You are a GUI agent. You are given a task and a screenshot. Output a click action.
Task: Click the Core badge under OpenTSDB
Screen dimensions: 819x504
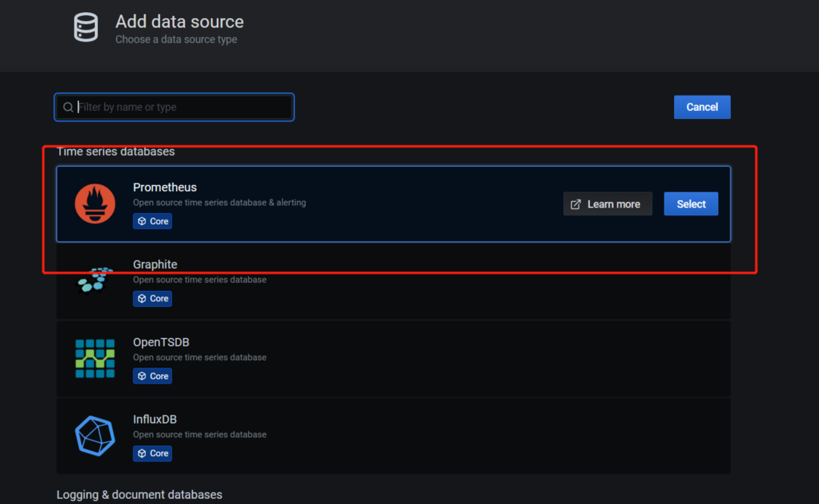pyautogui.click(x=152, y=376)
